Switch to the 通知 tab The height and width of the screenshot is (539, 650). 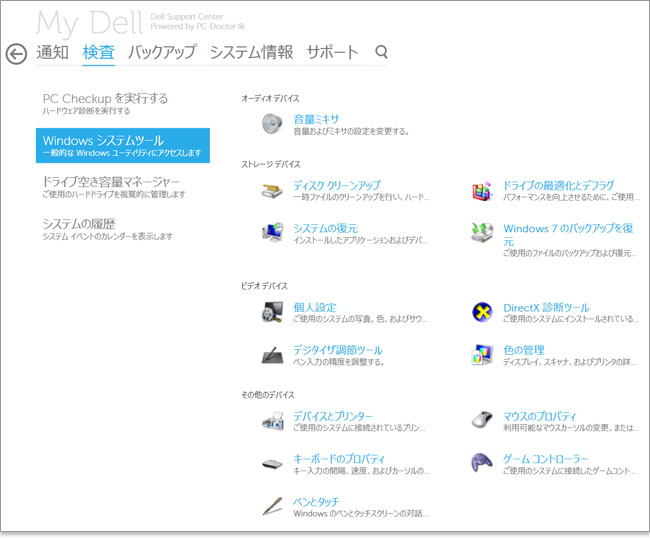52,52
